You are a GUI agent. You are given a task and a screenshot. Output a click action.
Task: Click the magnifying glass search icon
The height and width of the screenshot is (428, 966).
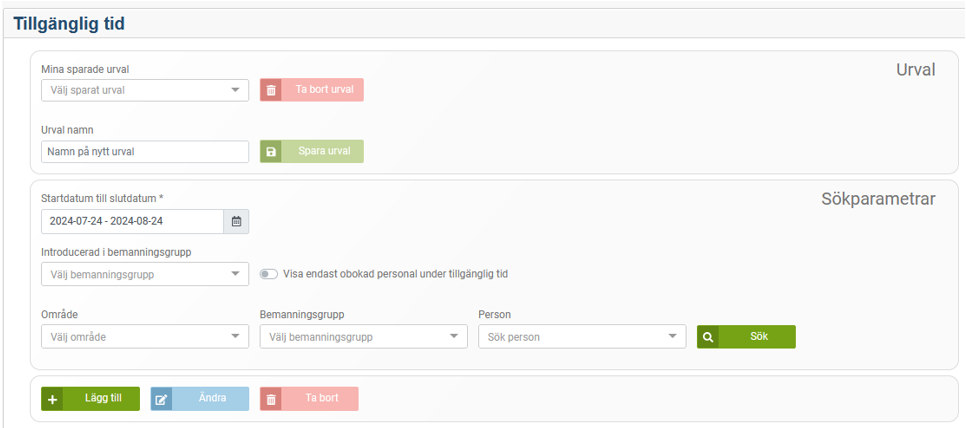(x=708, y=337)
